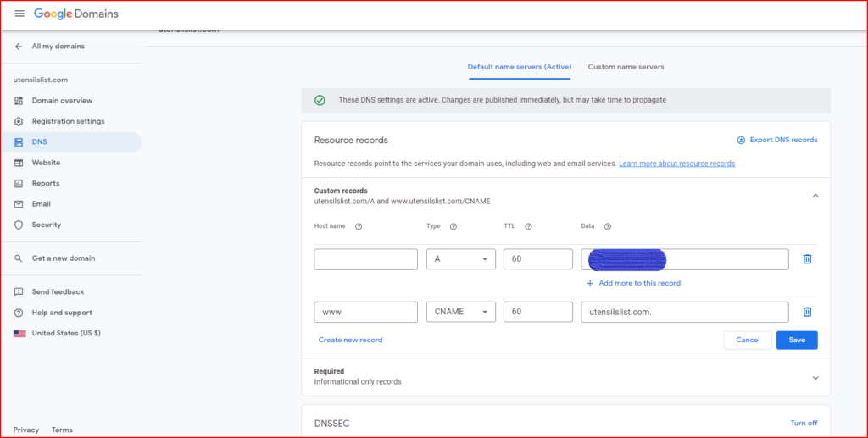Click the Website icon in sidebar

click(x=19, y=163)
